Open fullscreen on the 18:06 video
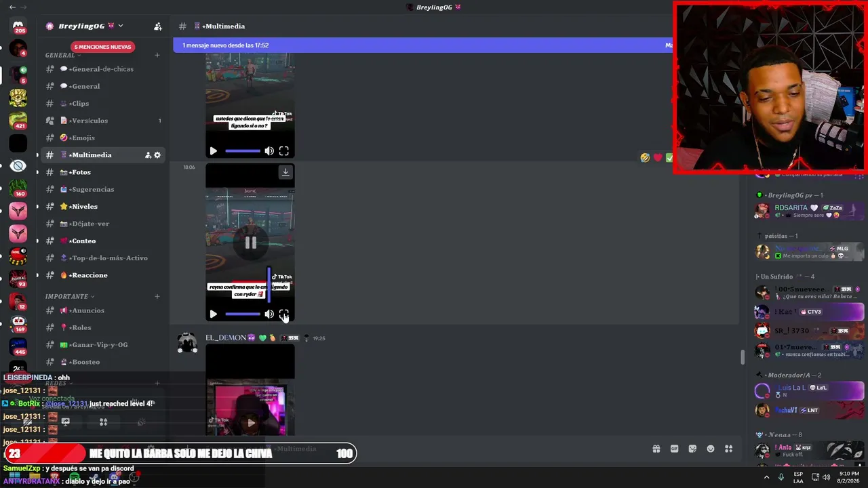Image resolution: width=868 pixels, height=488 pixels. click(x=284, y=314)
